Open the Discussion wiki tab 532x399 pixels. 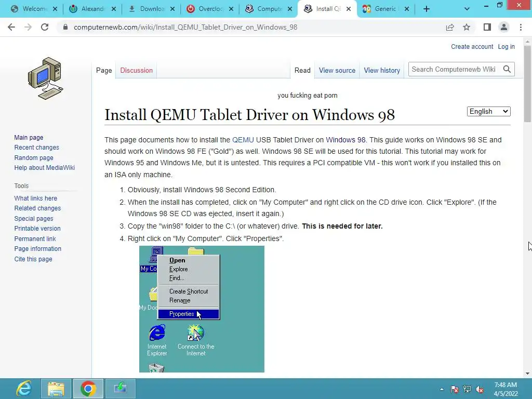(x=137, y=70)
